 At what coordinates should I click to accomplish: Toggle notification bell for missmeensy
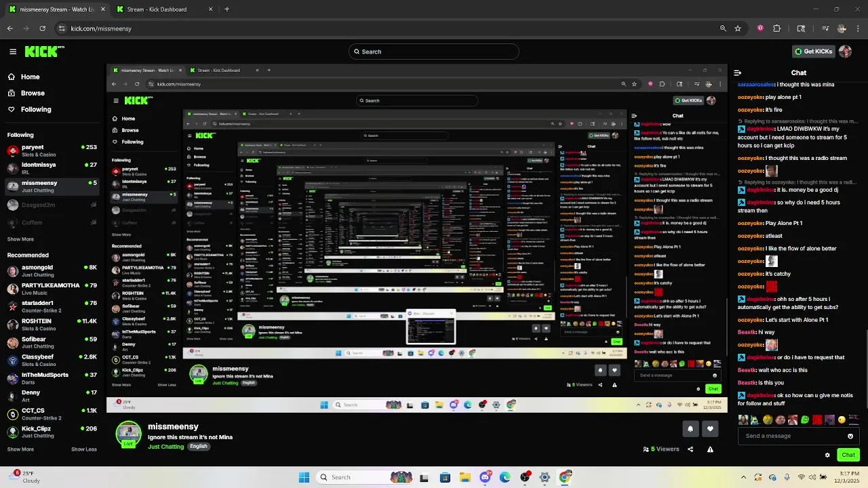(x=690, y=428)
